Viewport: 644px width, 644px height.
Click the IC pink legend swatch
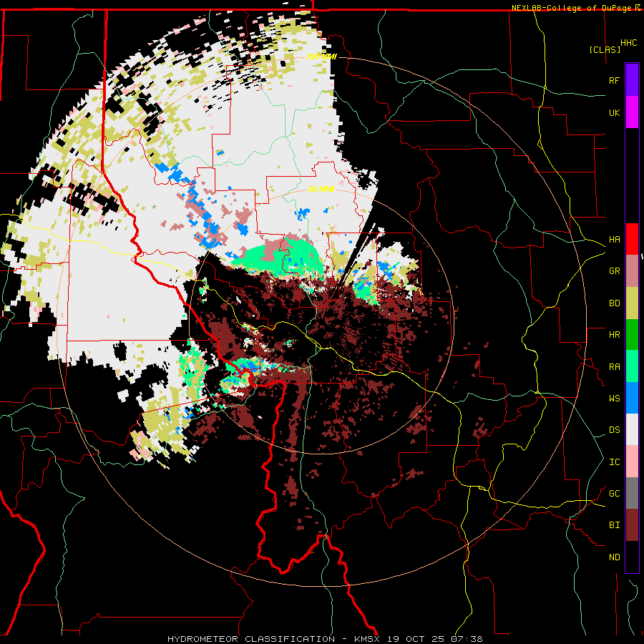pyautogui.click(x=632, y=462)
